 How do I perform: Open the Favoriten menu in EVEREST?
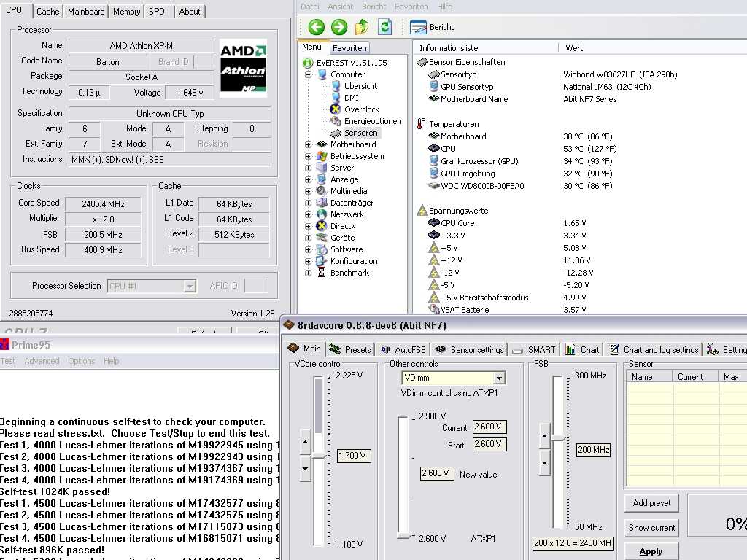[411, 7]
